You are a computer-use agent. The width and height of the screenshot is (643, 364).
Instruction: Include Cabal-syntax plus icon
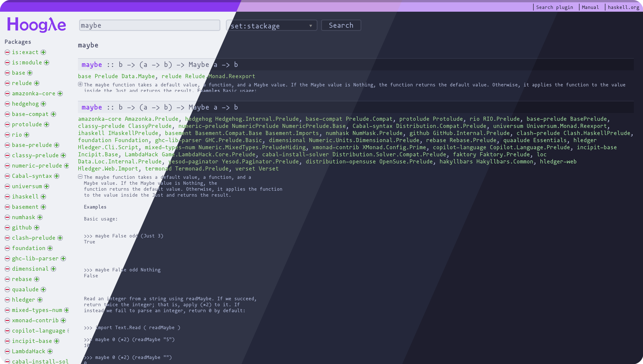57,176
